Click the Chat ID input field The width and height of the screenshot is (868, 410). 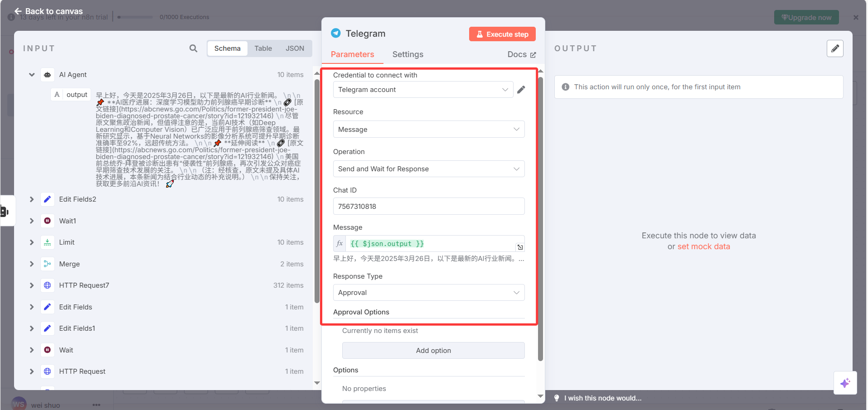(429, 207)
